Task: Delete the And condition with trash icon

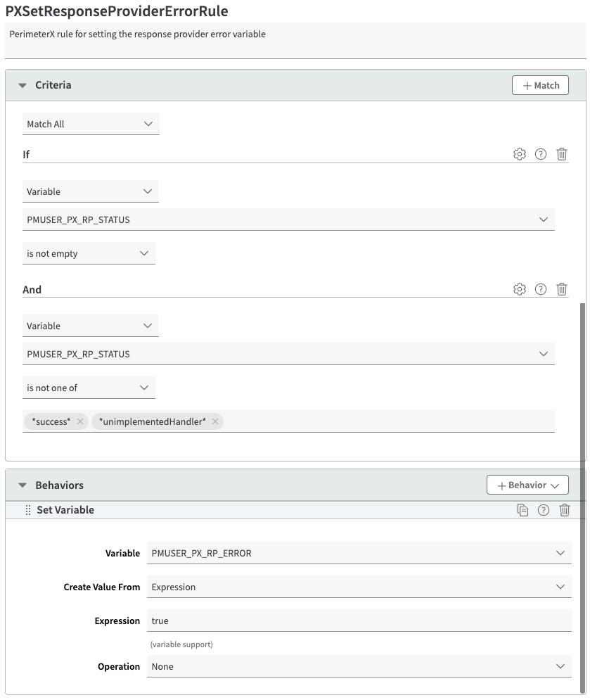Action: pyautogui.click(x=561, y=289)
